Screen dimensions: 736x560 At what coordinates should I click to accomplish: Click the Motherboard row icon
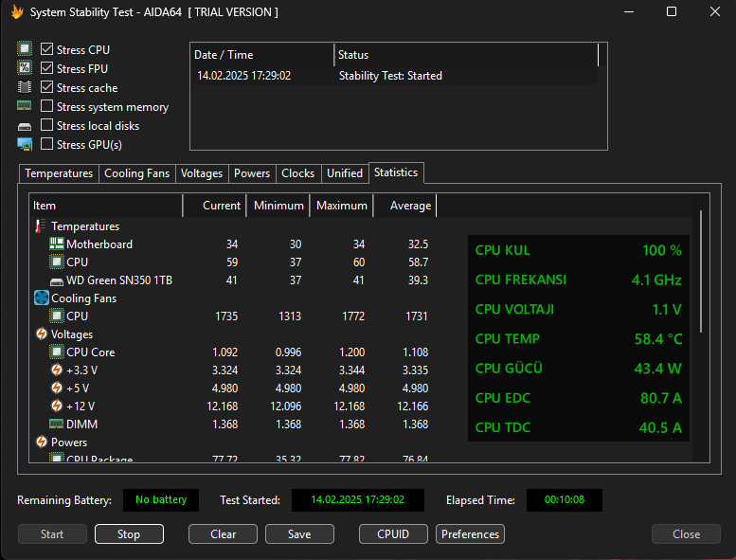click(56, 244)
